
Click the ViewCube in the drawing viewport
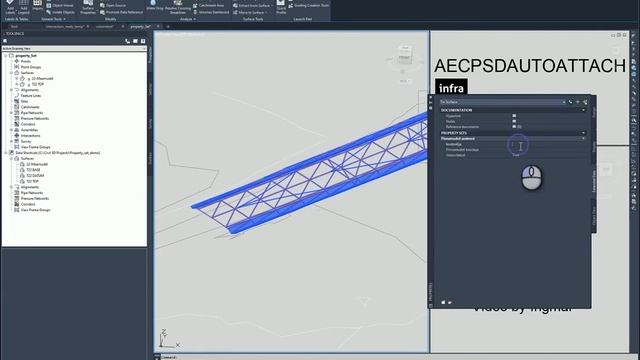[404, 55]
